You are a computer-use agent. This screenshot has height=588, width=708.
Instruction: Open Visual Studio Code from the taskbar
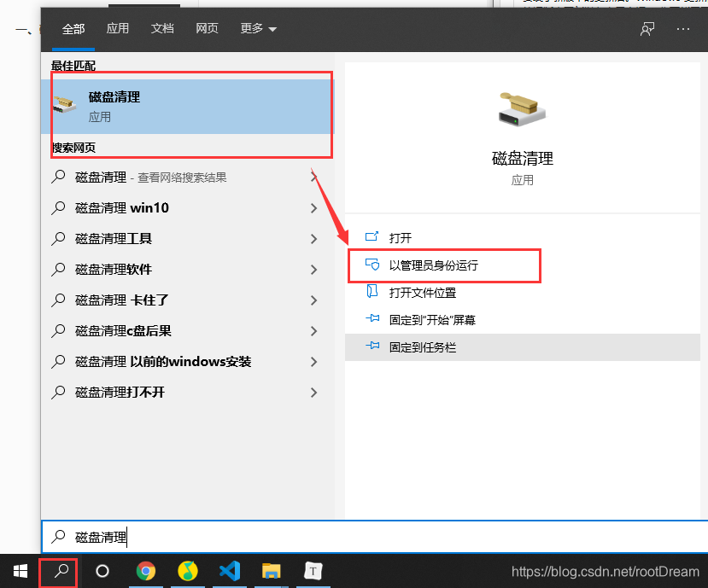coord(230,572)
